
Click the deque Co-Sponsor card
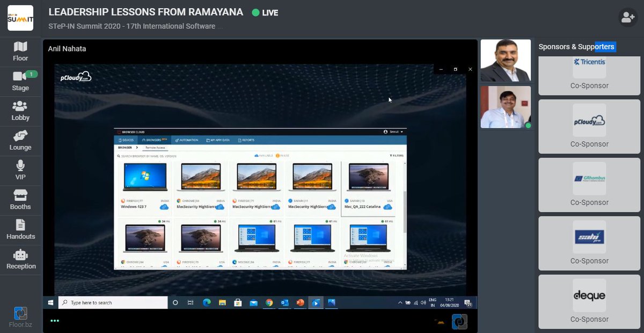pyautogui.click(x=589, y=302)
